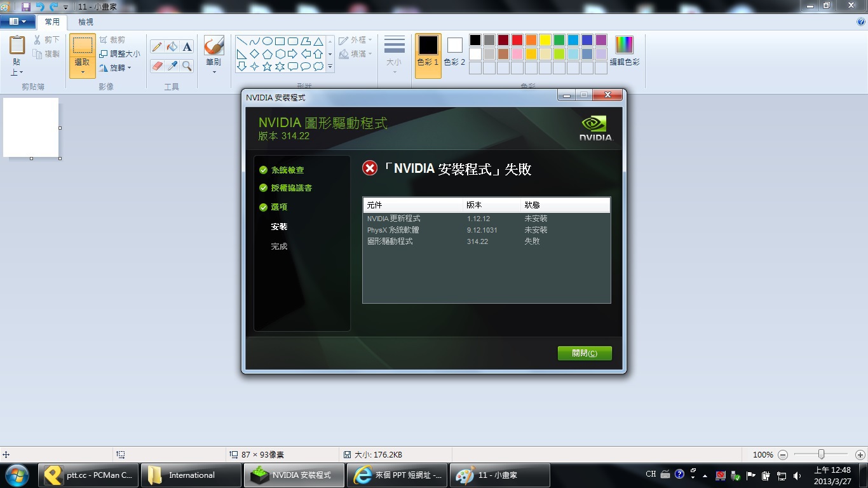Choose the pentagon shape

(268, 54)
